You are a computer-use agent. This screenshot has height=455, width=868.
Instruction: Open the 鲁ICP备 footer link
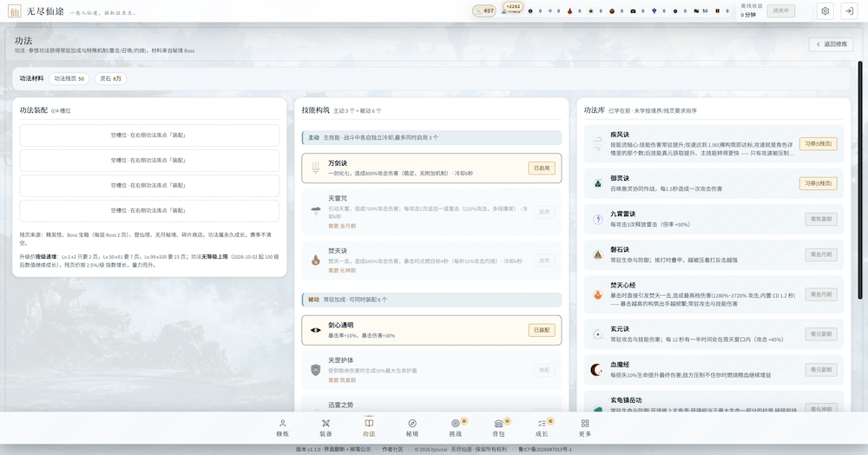point(545,450)
